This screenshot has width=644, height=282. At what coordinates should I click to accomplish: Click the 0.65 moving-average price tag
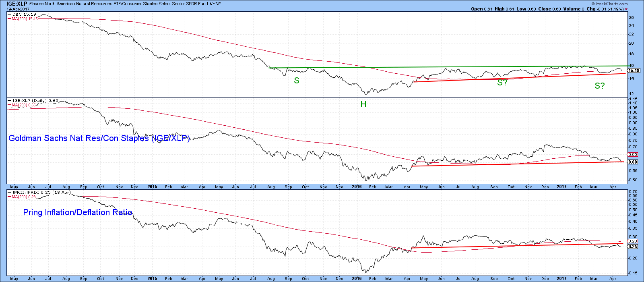pos(633,154)
